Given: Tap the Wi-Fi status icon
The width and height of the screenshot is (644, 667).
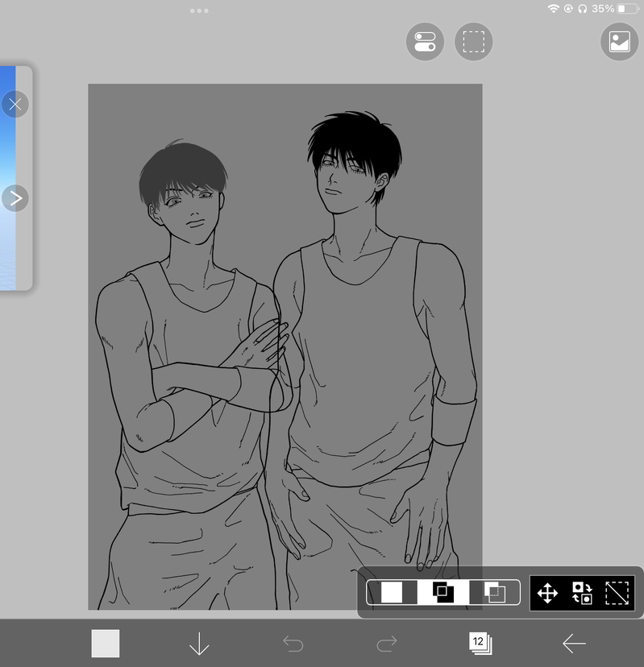Looking at the screenshot, I should pyautogui.click(x=553, y=9).
